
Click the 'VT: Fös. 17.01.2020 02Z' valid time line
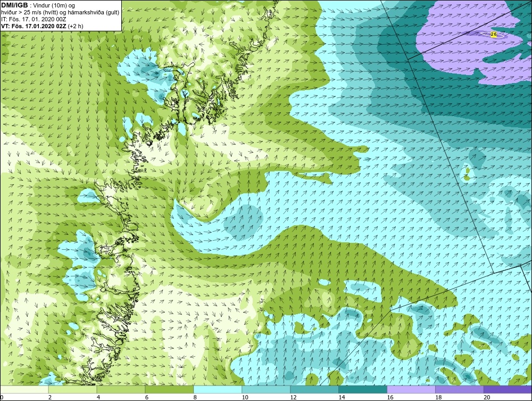tap(34, 26)
